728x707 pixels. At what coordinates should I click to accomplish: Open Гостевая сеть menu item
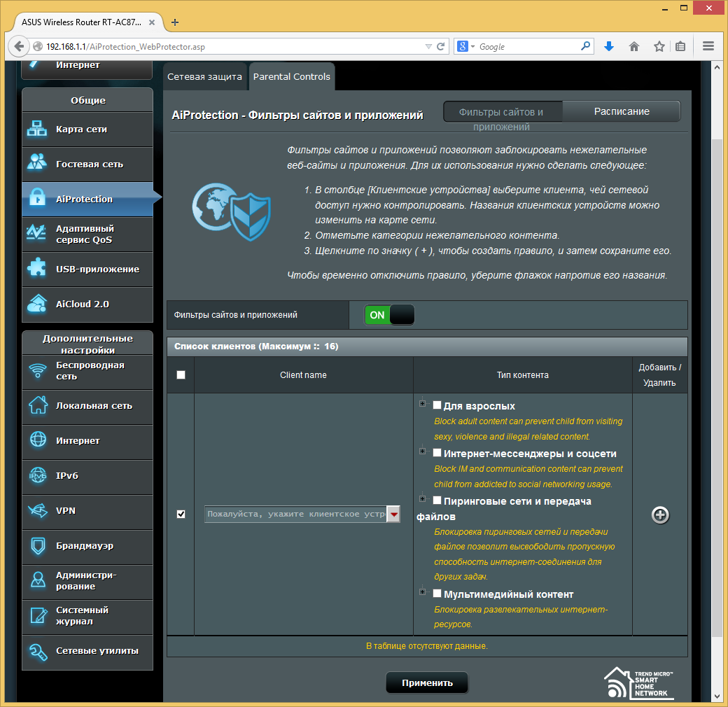pyautogui.click(x=87, y=164)
